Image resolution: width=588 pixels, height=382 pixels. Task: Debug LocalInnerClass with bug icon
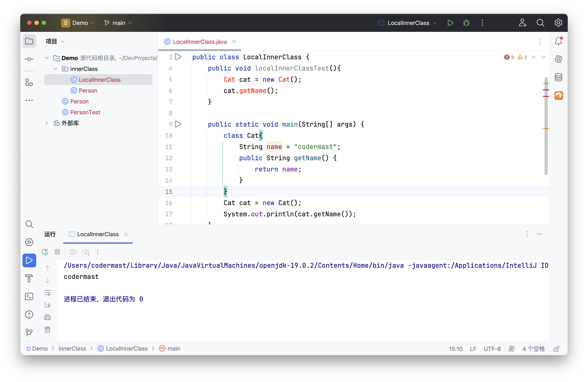[x=466, y=23]
